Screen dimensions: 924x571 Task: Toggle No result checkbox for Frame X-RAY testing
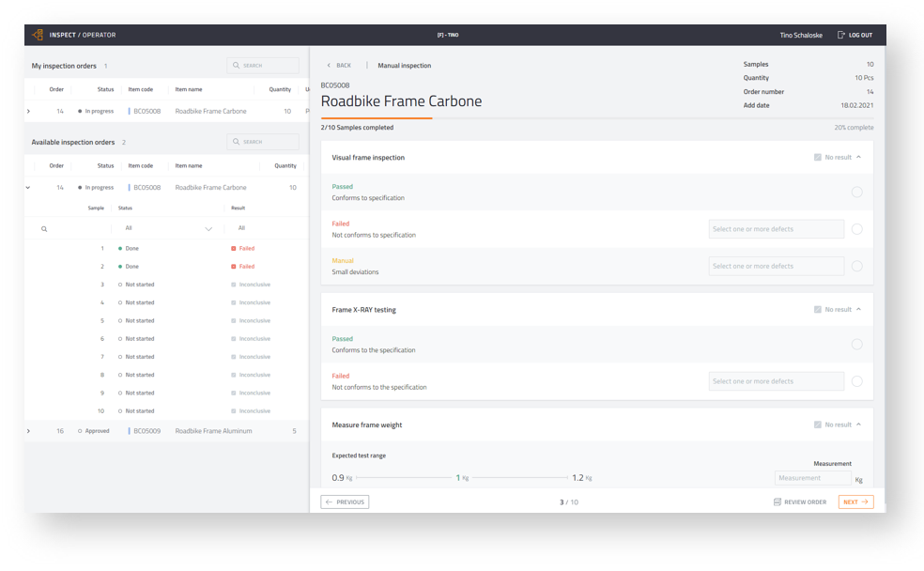817,309
